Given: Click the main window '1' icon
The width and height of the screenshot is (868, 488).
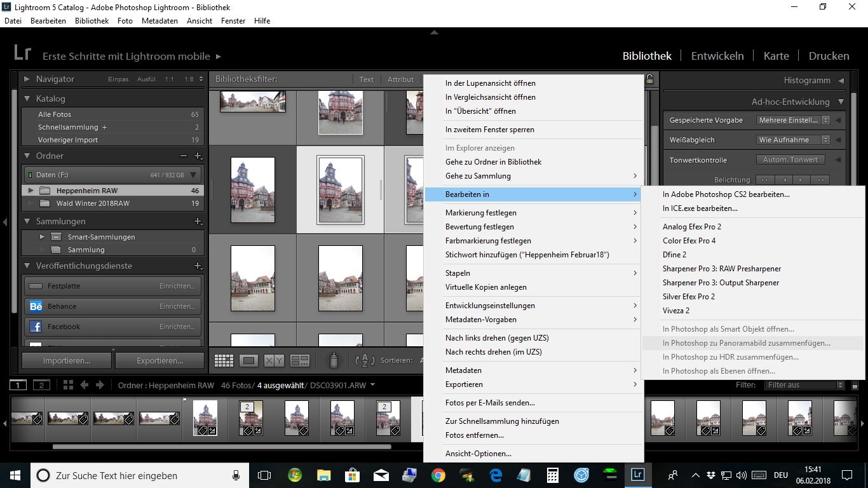Looking at the screenshot, I should pyautogui.click(x=18, y=385).
